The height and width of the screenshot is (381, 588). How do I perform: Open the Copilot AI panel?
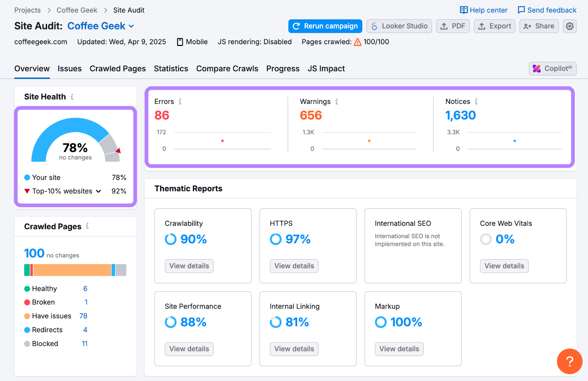tap(552, 69)
